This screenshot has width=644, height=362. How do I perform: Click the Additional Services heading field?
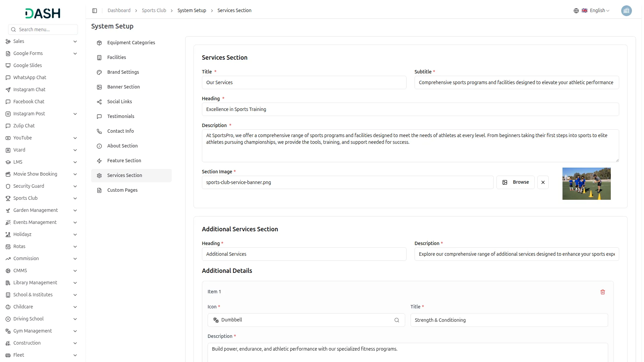click(304, 254)
